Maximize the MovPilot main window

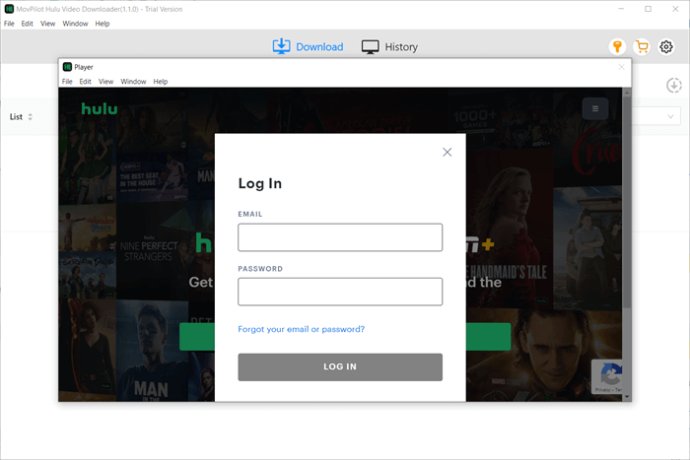(x=648, y=9)
